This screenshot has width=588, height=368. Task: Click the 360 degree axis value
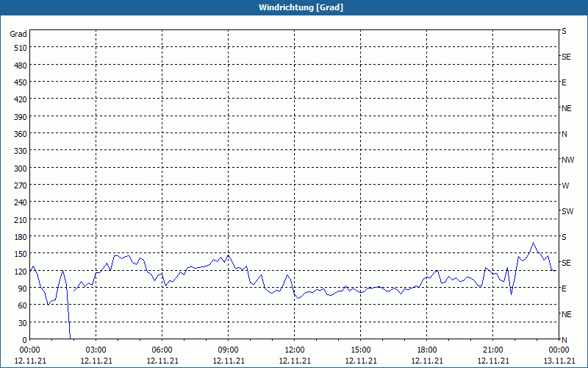21,134
